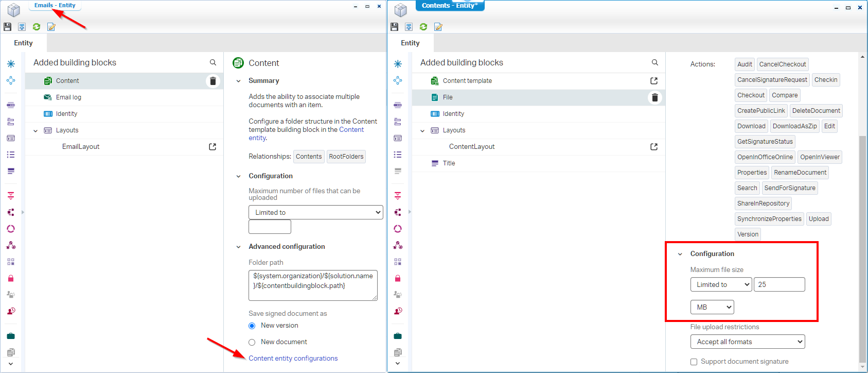868x373 pixels.
Task: Select the New document radio button
Action: pyautogui.click(x=252, y=342)
